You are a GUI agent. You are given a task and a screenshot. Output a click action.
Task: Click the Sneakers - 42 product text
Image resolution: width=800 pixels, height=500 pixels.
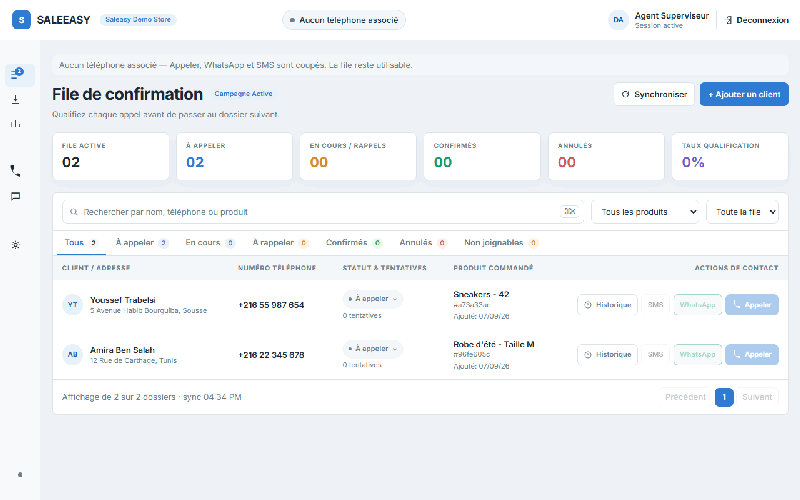pyautogui.click(x=481, y=294)
